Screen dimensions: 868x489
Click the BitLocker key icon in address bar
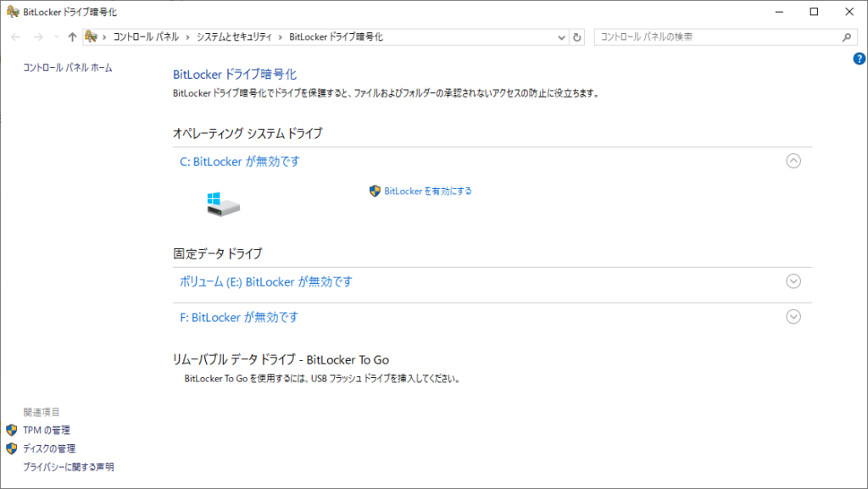click(92, 36)
